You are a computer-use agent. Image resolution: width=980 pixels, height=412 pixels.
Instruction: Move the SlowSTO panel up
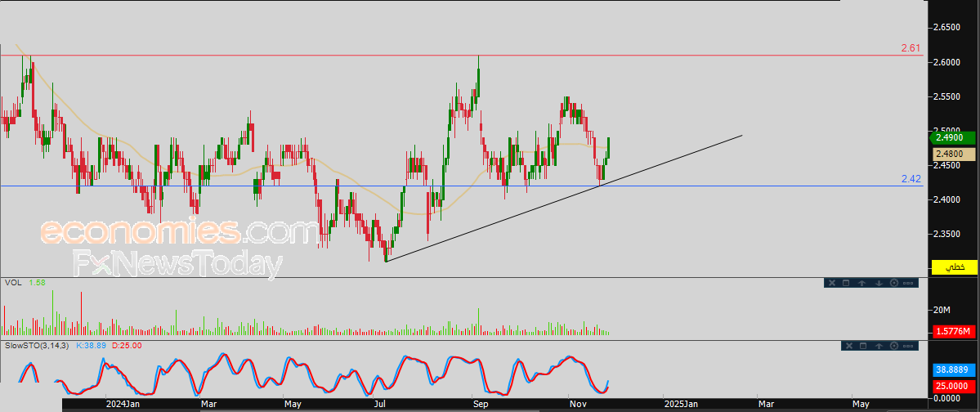879,346
